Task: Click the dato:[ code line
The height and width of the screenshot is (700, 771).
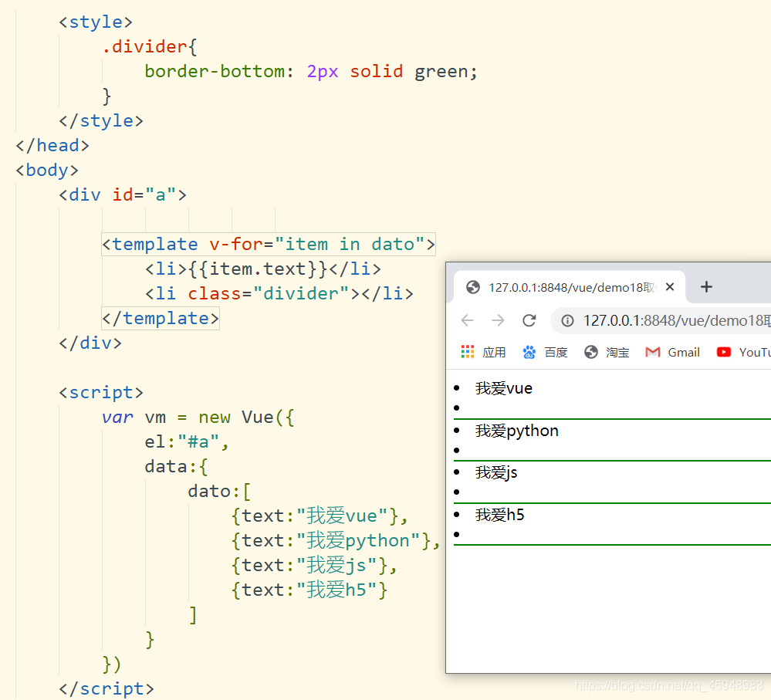Action: pyautogui.click(x=219, y=491)
